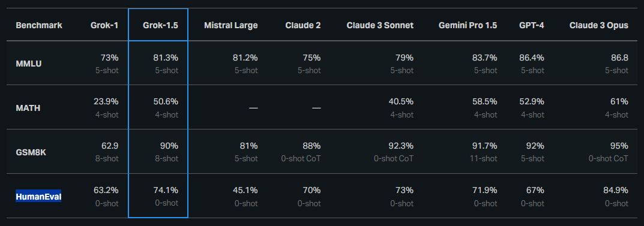This screenshot has height=226, width=644.
Task: Select Grok-1.5 MATH score 50.6%
Action: pos(166,101)
